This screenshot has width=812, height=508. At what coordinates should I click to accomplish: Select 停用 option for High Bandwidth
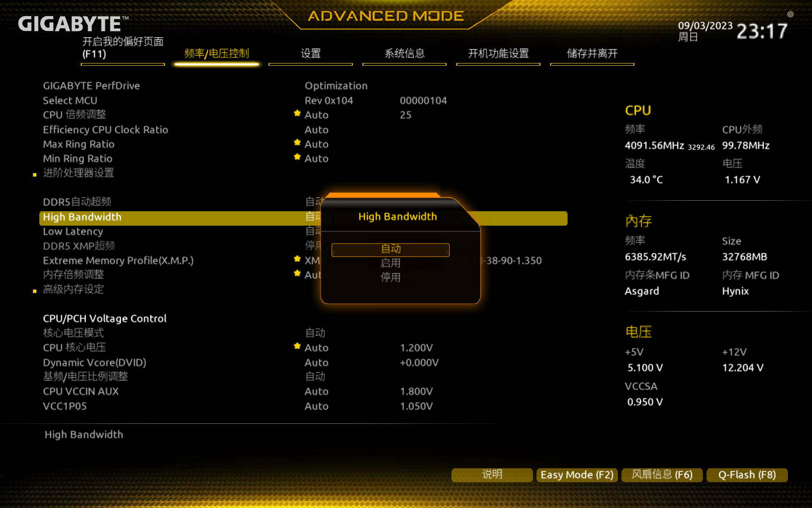tap(390, 277)
